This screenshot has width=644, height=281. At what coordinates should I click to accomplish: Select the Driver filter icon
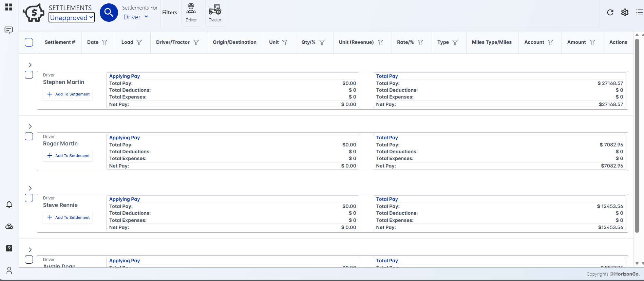191,13
